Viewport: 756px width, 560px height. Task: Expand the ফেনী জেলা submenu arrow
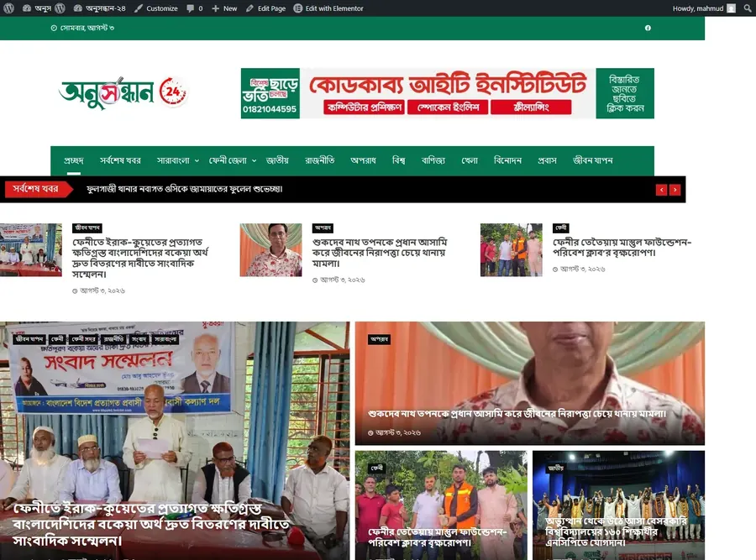pyautogui.click(x=254, y=161)
